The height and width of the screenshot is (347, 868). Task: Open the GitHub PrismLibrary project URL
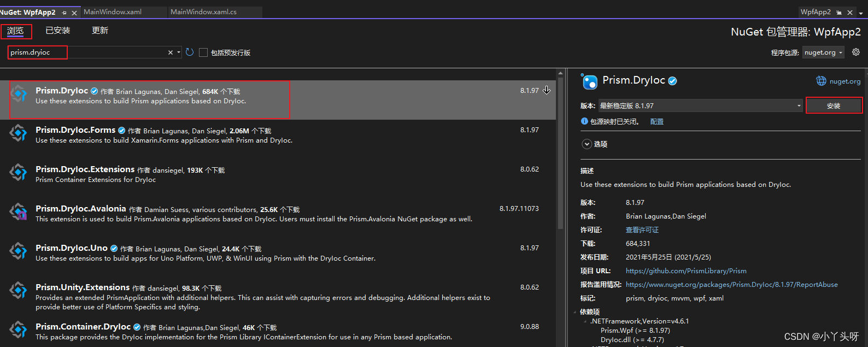point(686,271)
